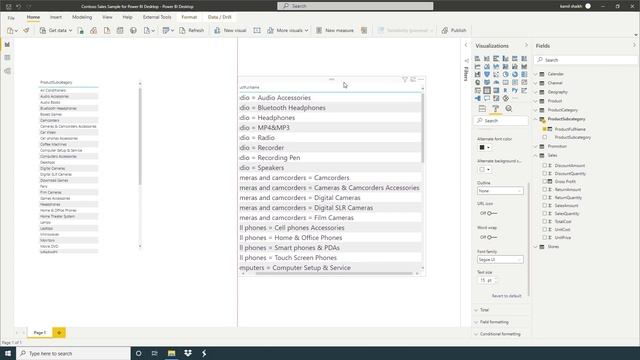Toggle the URL icon switch
Image resolution: width=640 pixels, height=360 pixels.
(x=492, y=213)
